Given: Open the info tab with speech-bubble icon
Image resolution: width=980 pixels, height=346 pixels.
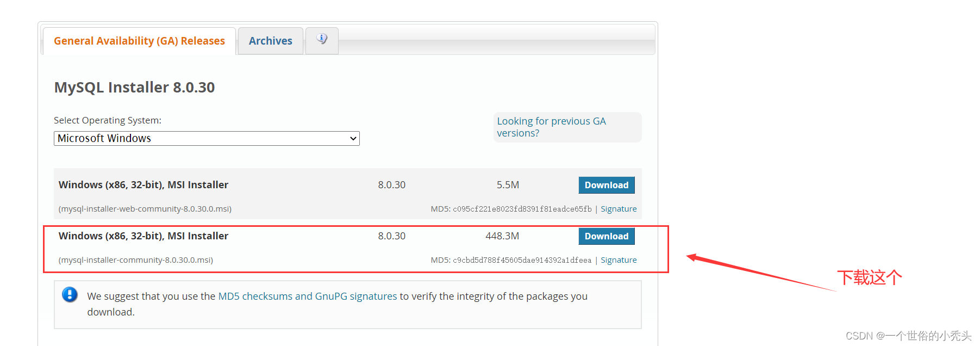Looking at the screenshot, I should (322, 40).
